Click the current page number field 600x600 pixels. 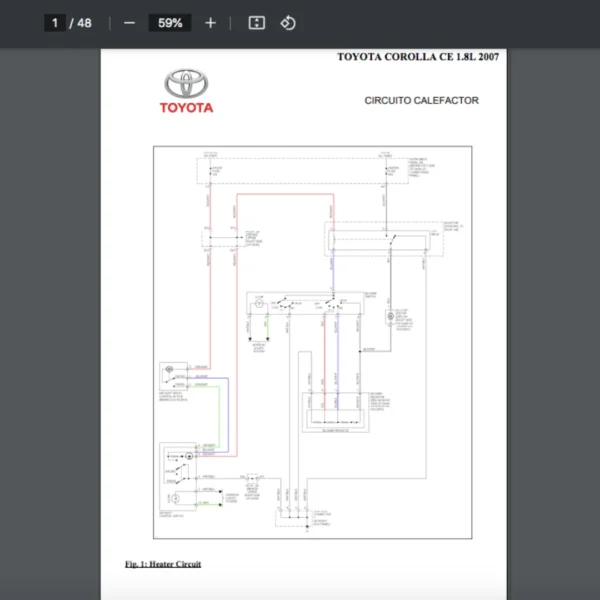[56, 23]
